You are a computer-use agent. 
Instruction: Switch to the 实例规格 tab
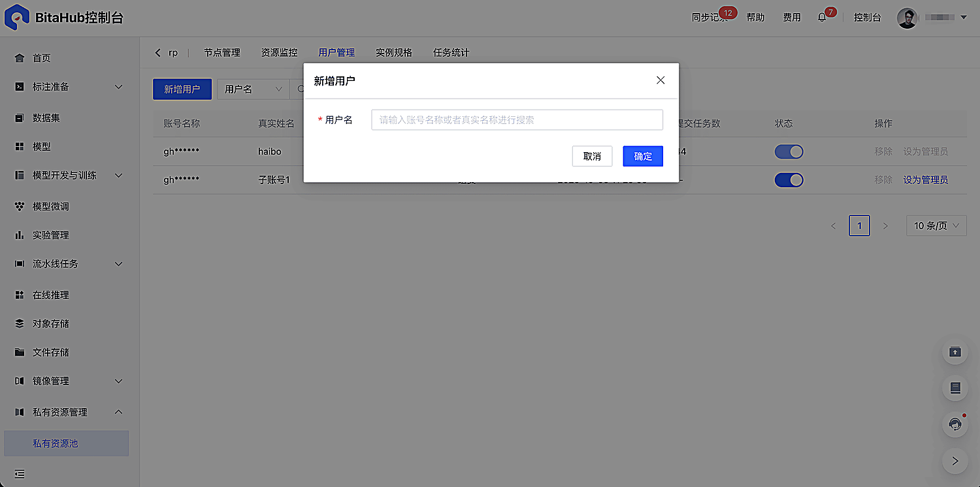(x=394, y=53)
